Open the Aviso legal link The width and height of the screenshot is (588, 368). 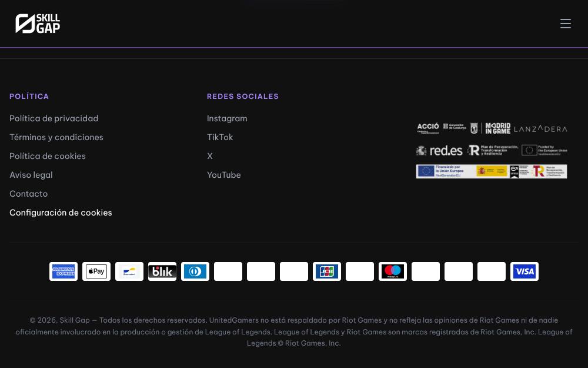(31, 175)
